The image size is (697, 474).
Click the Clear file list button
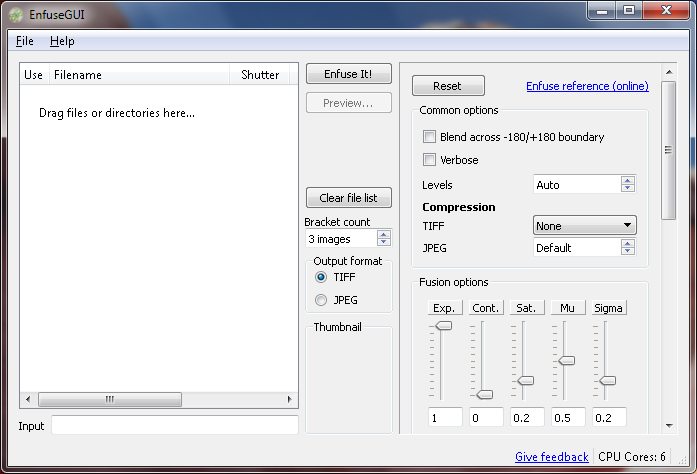[x=348, y=198]
